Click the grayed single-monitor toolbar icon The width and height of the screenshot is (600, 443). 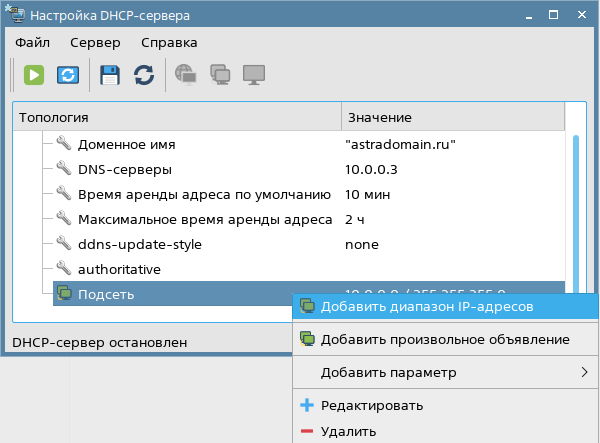pos(254,75)
